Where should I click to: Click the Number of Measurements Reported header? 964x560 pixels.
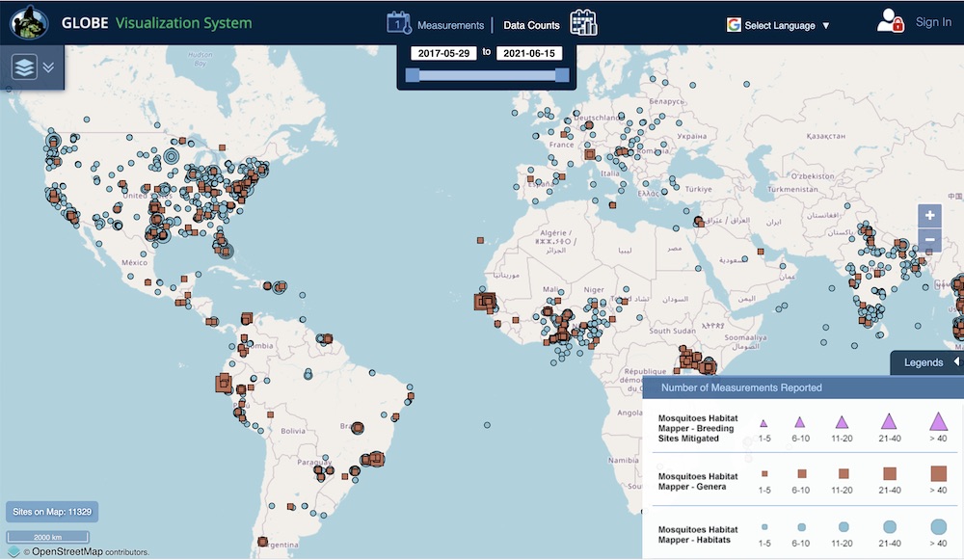coord(741,387)
